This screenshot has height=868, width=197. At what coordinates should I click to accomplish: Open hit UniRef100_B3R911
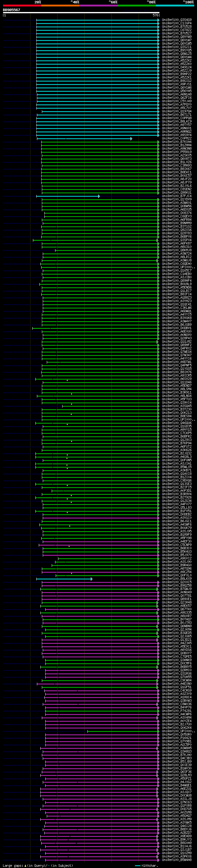pos(177,392)
